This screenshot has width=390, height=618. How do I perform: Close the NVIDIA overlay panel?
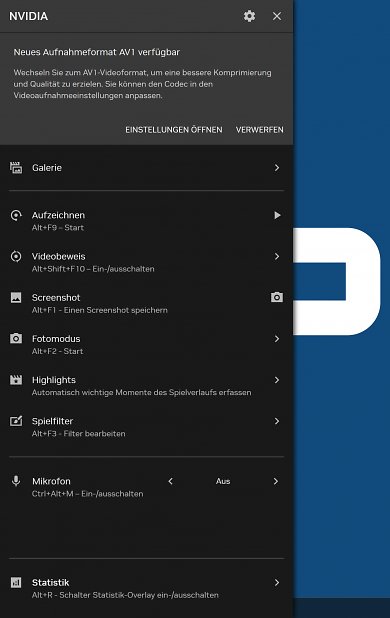277,16
